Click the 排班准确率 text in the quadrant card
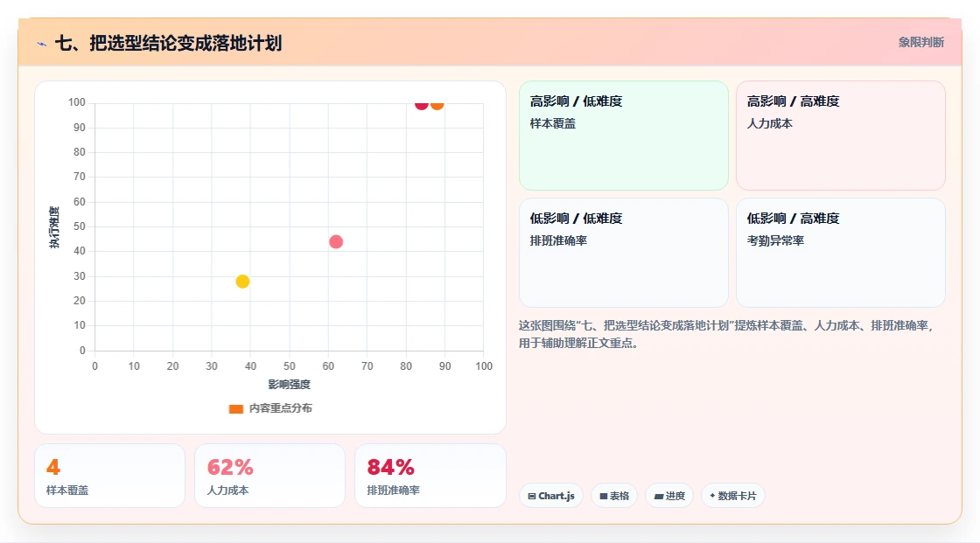This screenshot has height=543, width=980. point(558,240)
